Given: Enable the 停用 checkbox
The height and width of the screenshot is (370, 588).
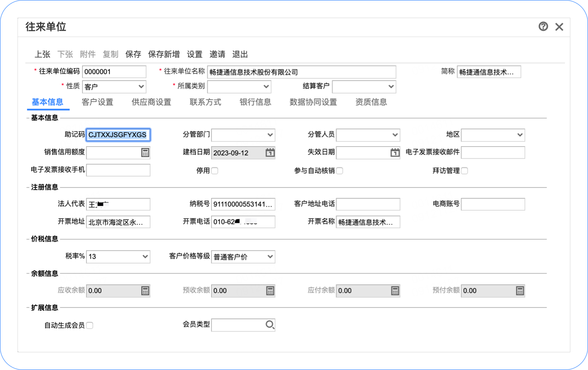Looking at the screenshot, I should pyautogui.click(x=215, y=171).
